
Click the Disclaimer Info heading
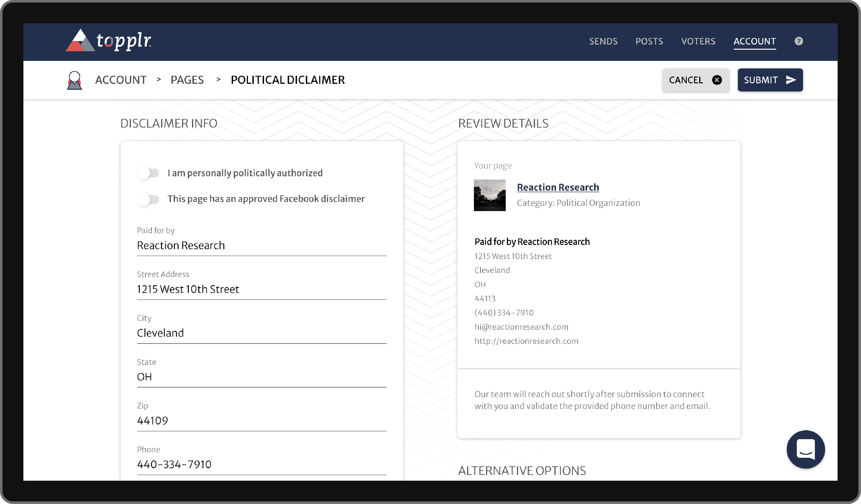pos(169,124)
